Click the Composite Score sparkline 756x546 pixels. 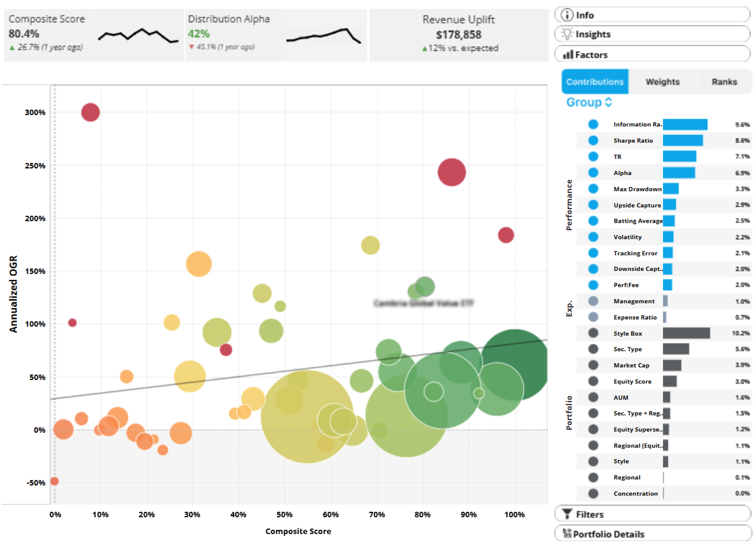click(138, 36)
